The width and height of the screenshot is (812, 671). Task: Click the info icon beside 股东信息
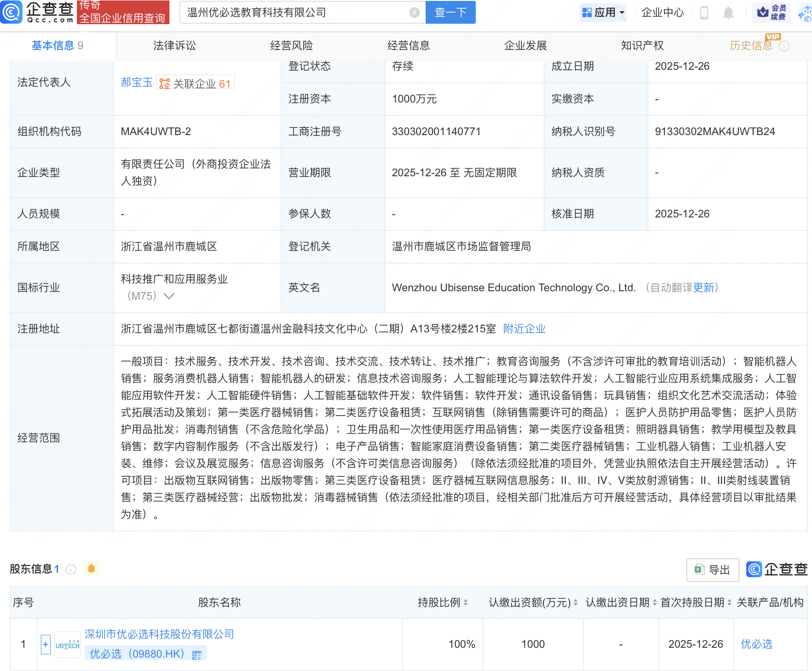[x=71, y=569]
